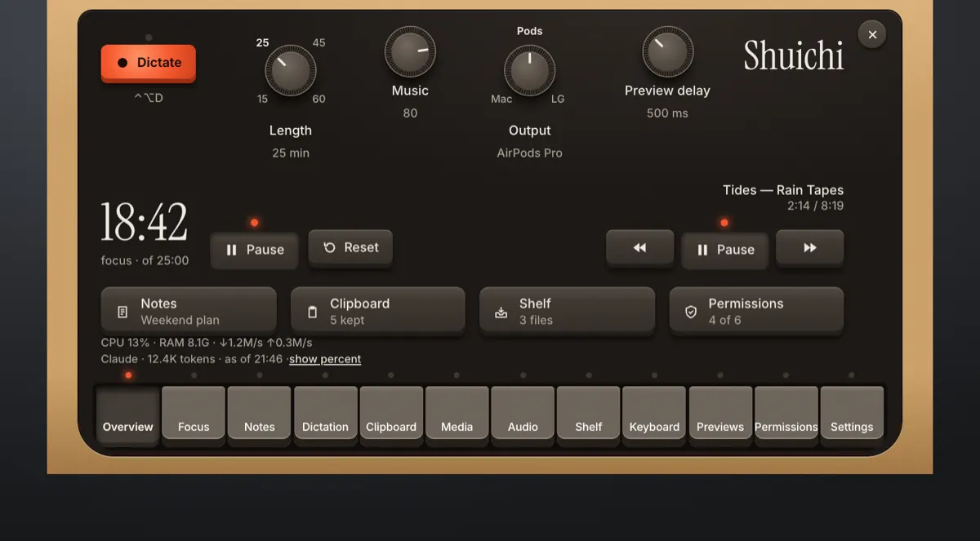Click the Shuichi logo title
This screenshot has width=980, height=541.
pyautogui.click(x=793, y=55)
